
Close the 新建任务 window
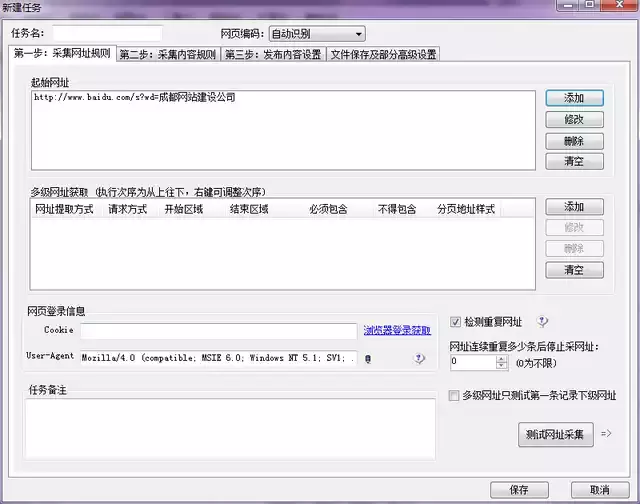coord(620,5)
